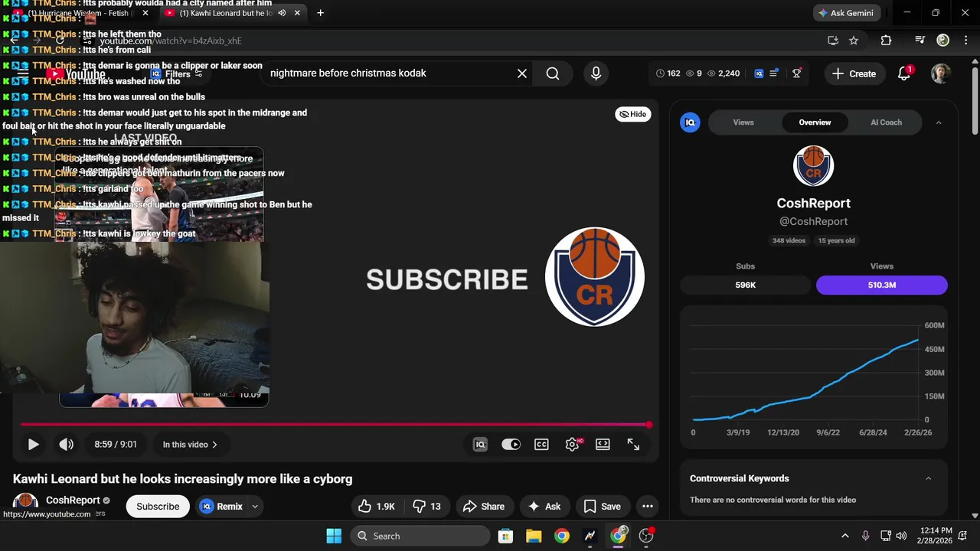Open the vidIQ checklist icon
The image size is (980, 551).
[774, 73]
